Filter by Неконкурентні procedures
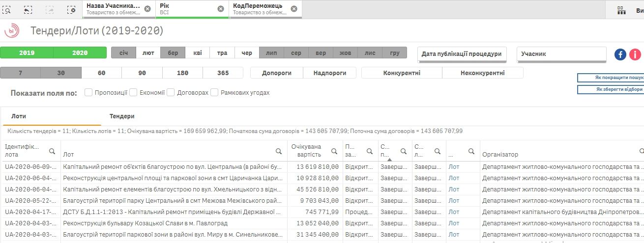Screen dimensions: 644x243 click(x=483, y=73)
